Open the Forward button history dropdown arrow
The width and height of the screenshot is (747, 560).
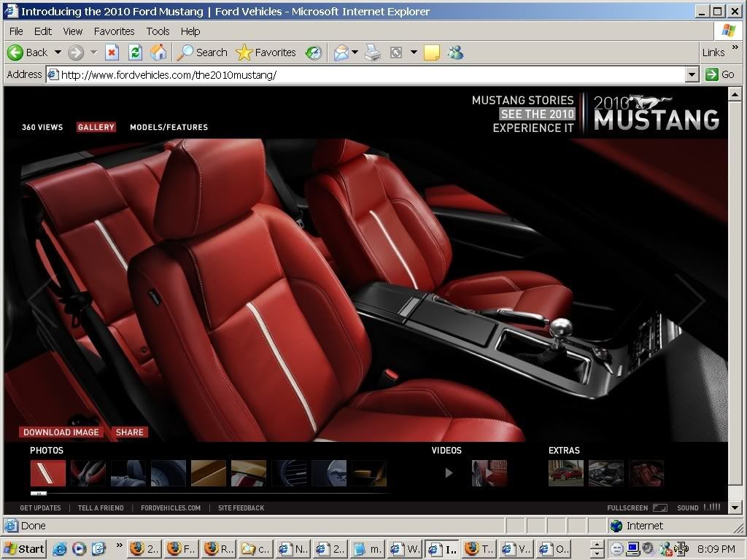point(94,52)
